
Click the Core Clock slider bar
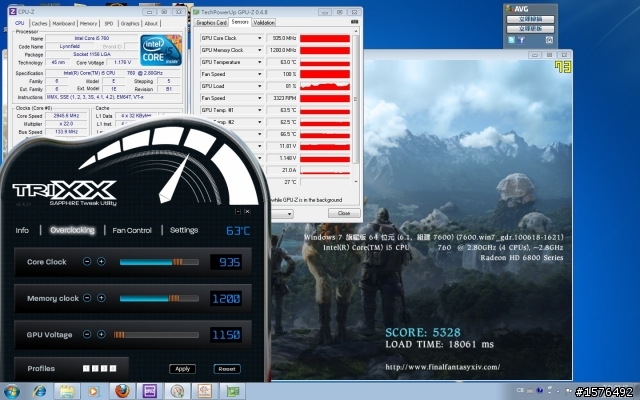[x=159, y=262]
